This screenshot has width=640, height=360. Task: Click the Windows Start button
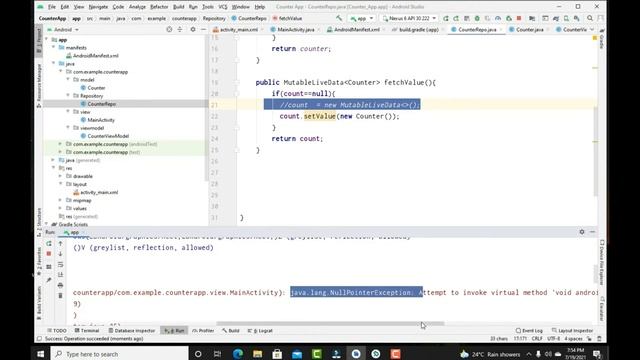point(40,354)
